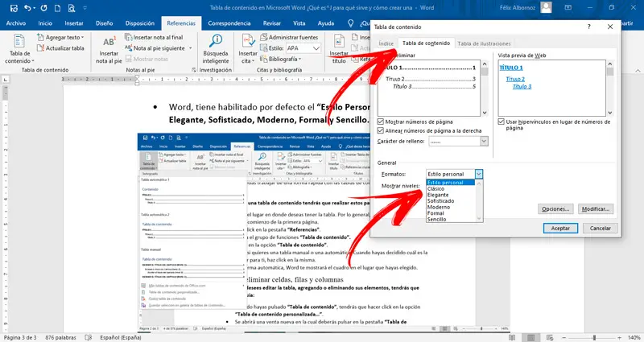The image size is (644, 342).
Task: Click the Modificar... button
Action: tap(596, 209)
